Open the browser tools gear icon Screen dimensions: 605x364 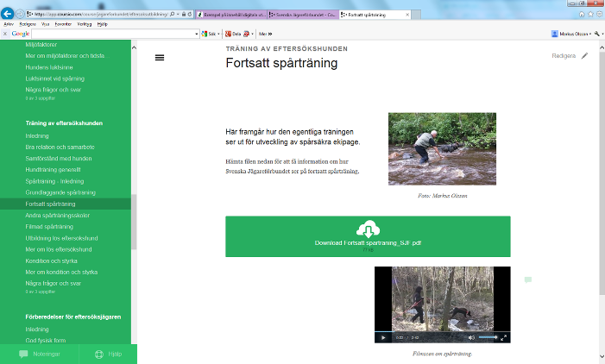click(x=600, y=15)
